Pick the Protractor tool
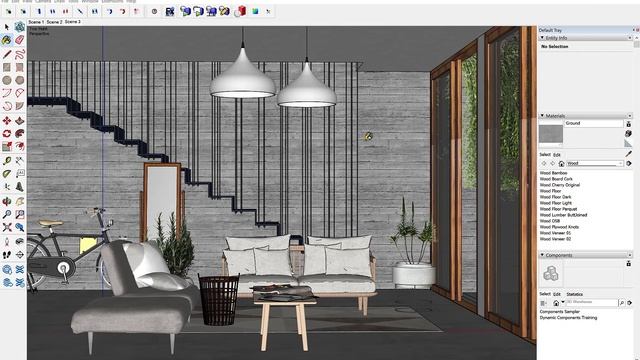Screen dimensions: 640x360 pos(7,174)
